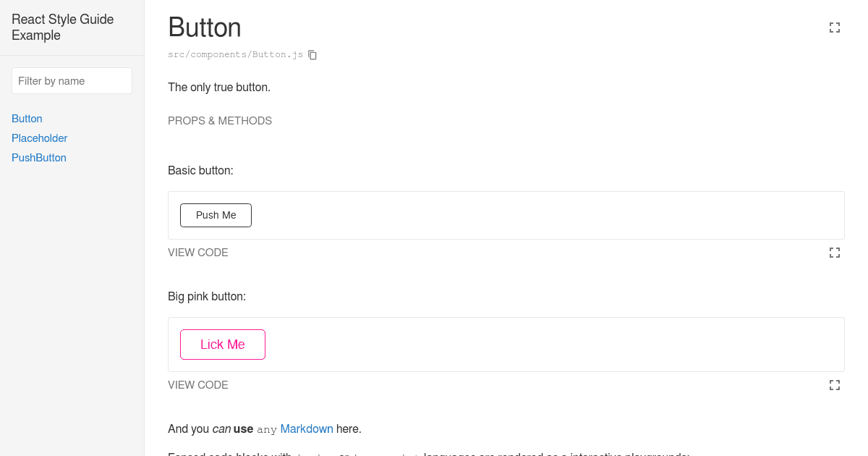The image size is (868, 456).
Task: Open Button component in isolated mode
Action: click(834, 27)
